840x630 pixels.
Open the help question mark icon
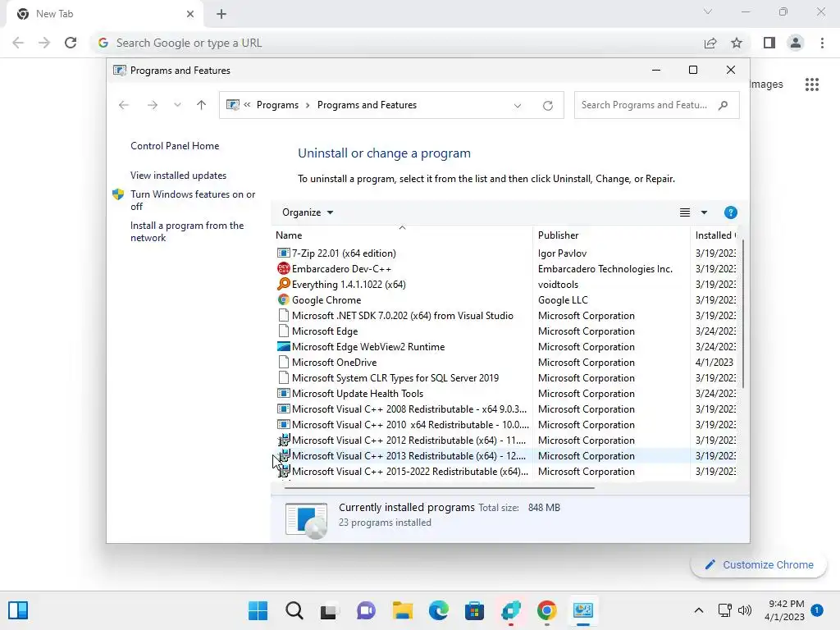pyautogui.click(x=730, y=212)
